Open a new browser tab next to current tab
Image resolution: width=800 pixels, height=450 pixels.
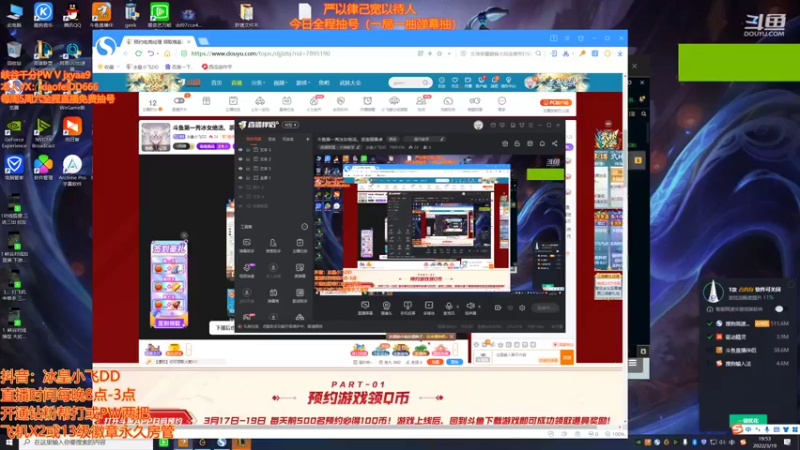pos(204,41)
